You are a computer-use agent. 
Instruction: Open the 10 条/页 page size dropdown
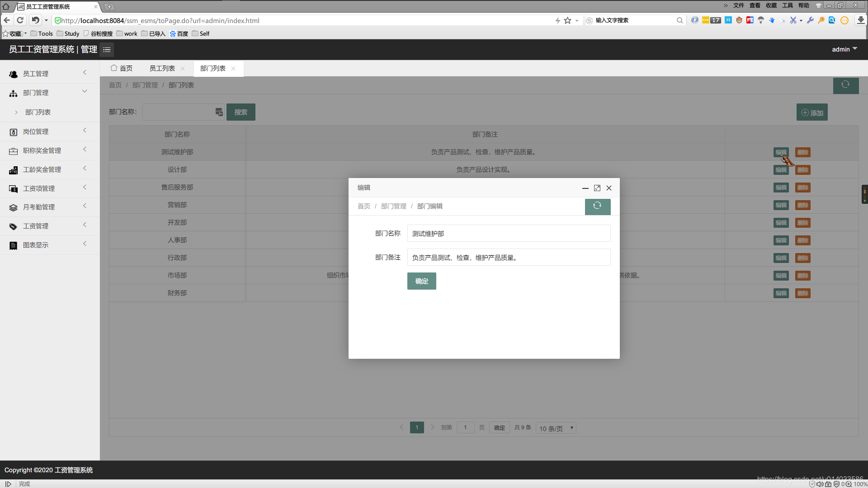click(556, 428)
